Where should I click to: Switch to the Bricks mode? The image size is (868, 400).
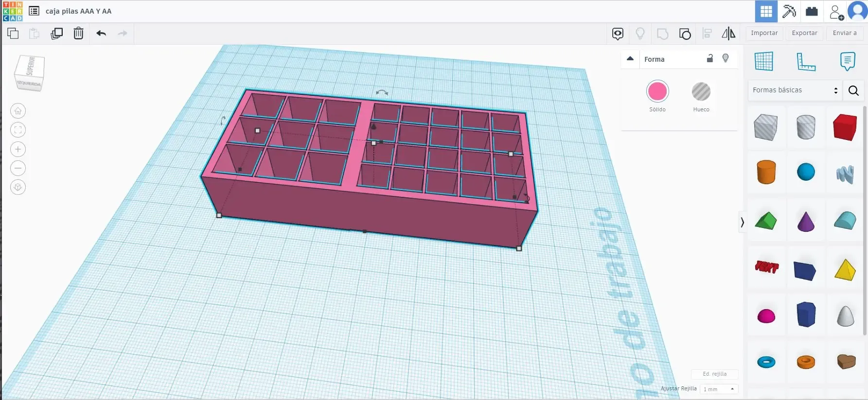pos(812,11)
